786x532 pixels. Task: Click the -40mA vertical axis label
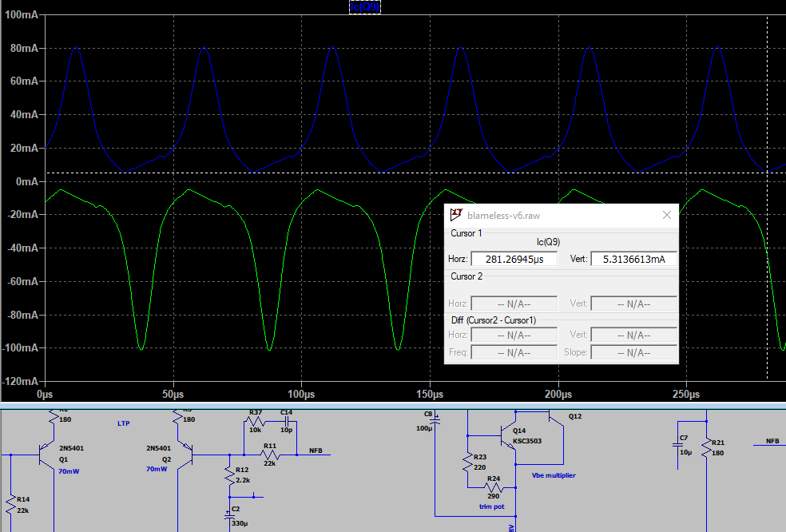[x=22, y=248]
